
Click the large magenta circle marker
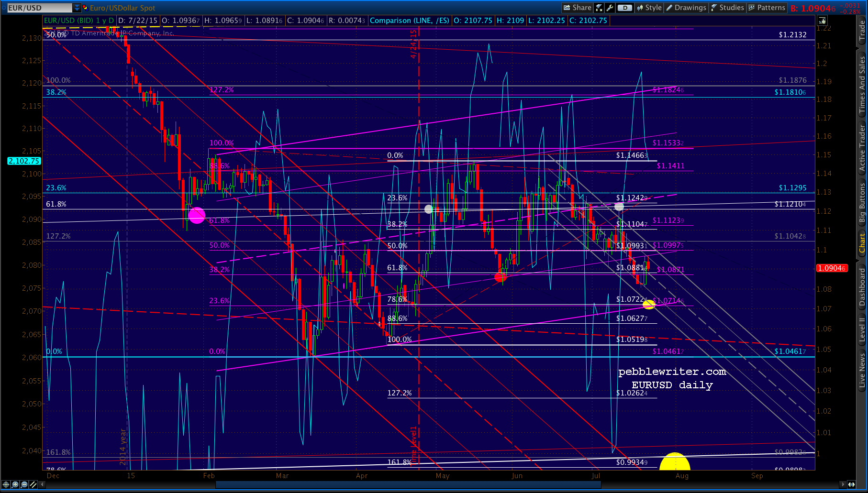(197, 215)
